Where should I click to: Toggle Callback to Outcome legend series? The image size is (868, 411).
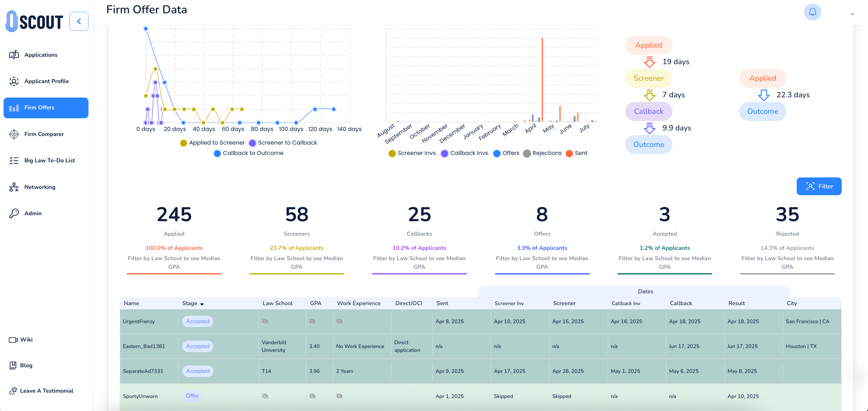click(x=253, y=153)
